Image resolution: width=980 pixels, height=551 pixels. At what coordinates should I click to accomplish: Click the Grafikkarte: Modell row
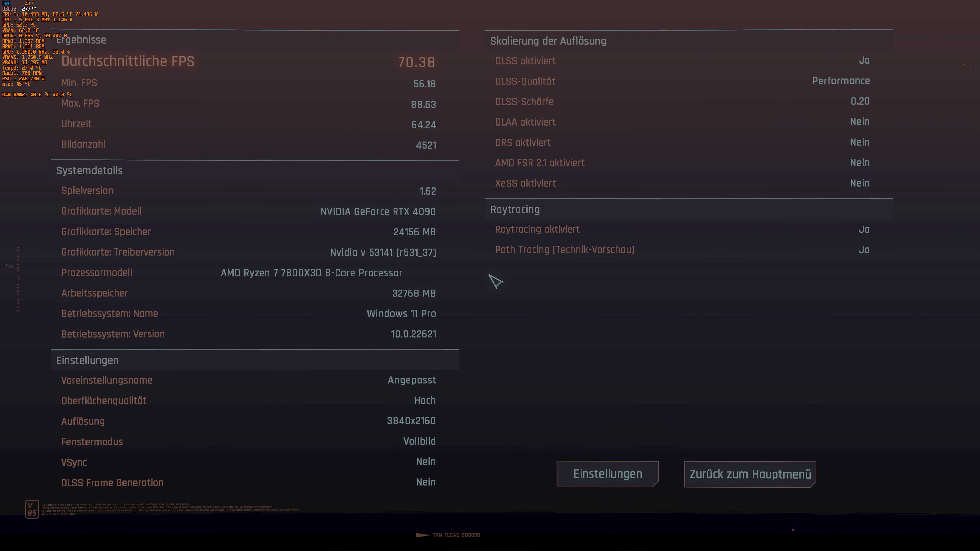(x=248, y=211)
